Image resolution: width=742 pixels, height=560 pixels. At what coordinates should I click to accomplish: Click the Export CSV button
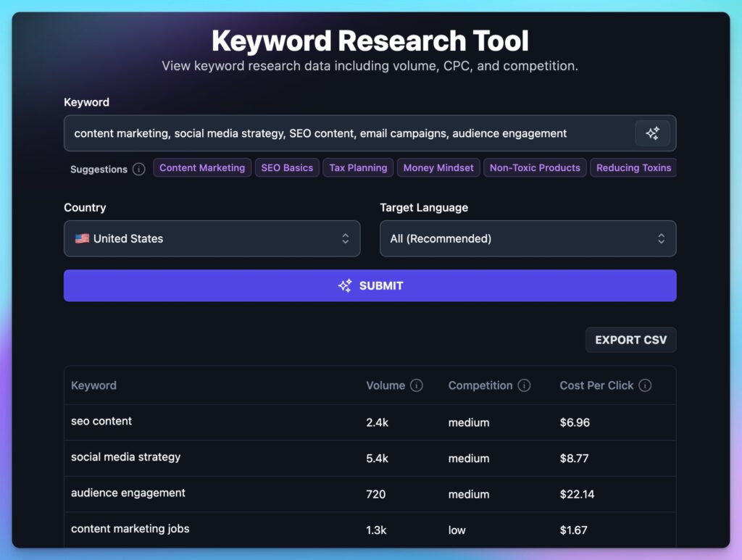click(630, 339)
